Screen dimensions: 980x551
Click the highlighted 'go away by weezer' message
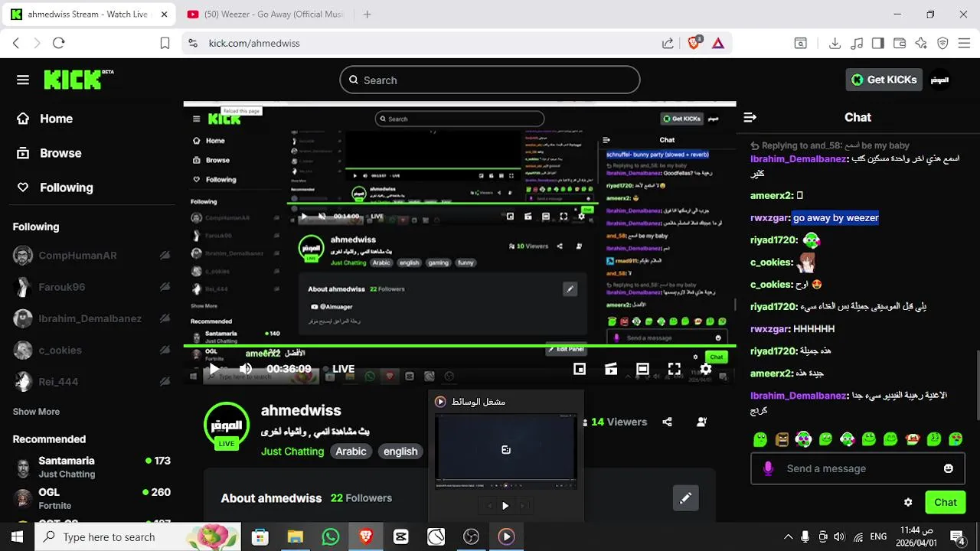tap(835, 218)
